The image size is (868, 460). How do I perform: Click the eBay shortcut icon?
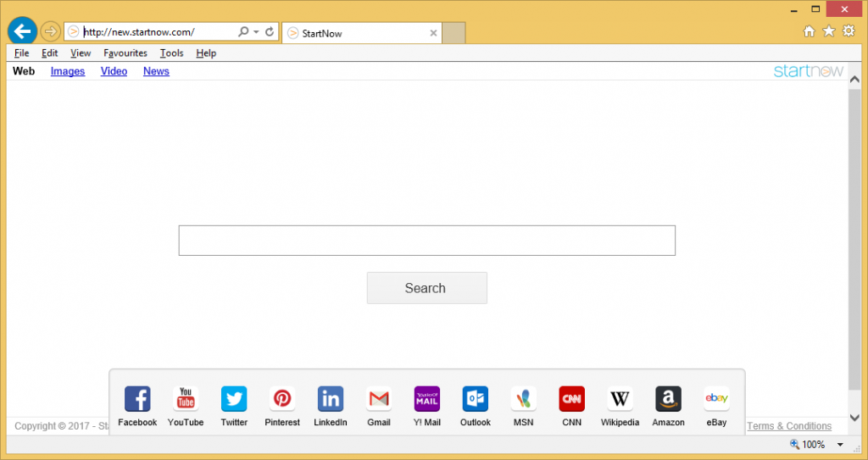(716, 398)
